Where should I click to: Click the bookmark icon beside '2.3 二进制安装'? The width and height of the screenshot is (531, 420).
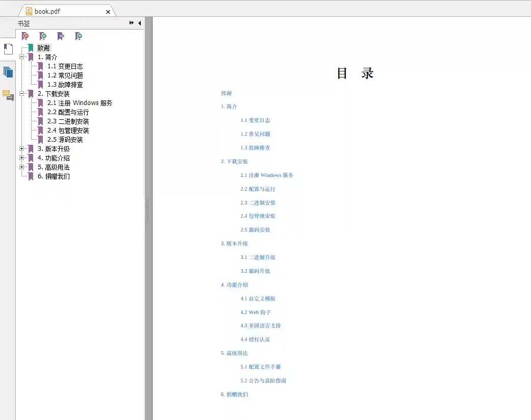pos(40,121)
